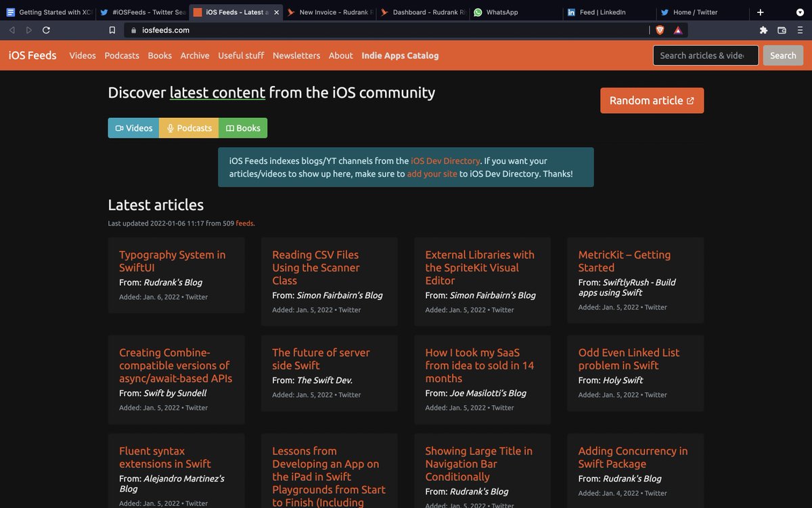Open Podcasts in the navigation bar
The image size is (812, 508).
pos(122,56)
